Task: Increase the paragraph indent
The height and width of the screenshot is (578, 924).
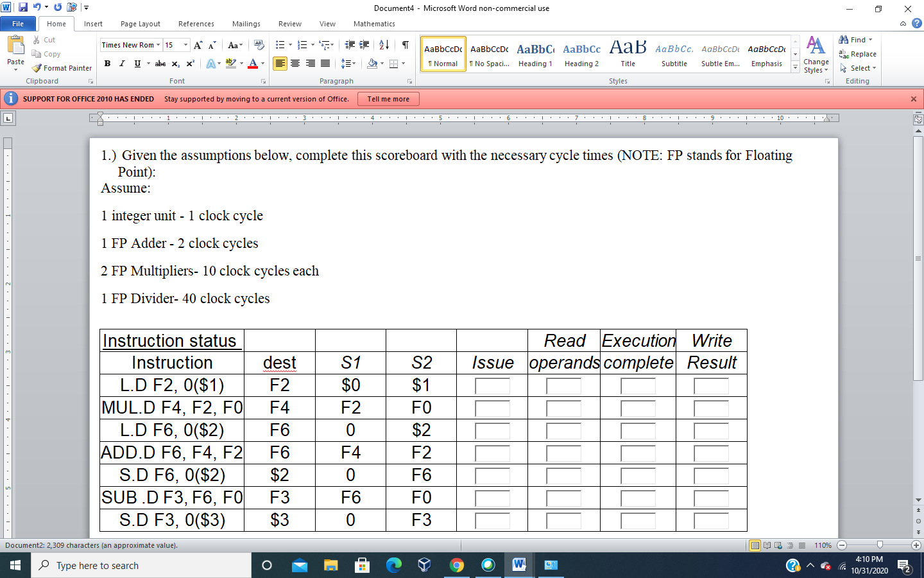Action: click(364, 45)
